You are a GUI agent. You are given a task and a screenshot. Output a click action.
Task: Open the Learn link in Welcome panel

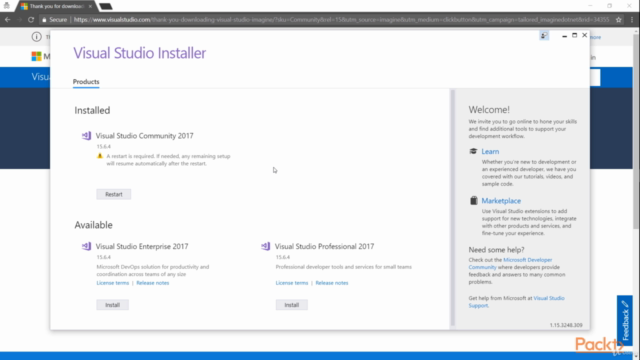(x=490, y=151)
